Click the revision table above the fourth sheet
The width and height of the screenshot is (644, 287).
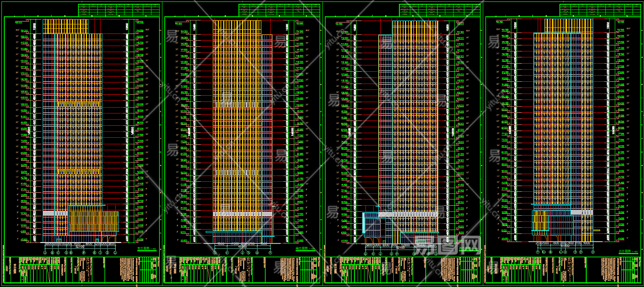pyautogui.click(x=600, y=10)
